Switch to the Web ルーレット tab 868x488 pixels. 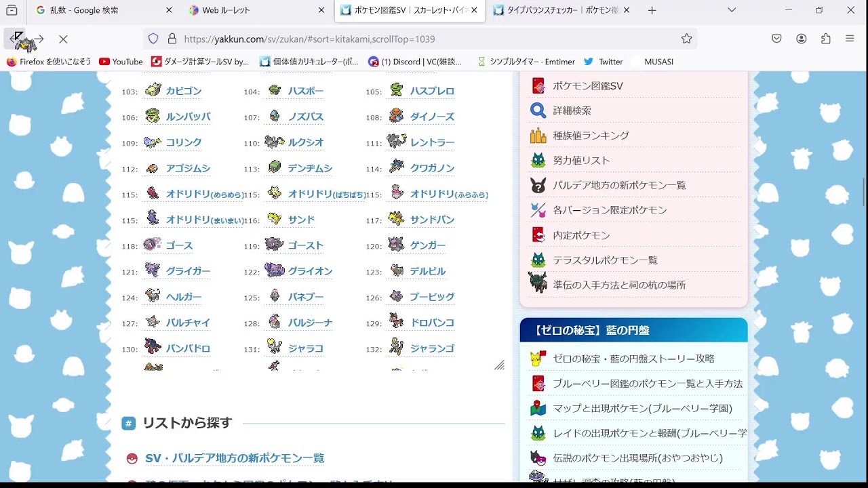pos(224,11)
